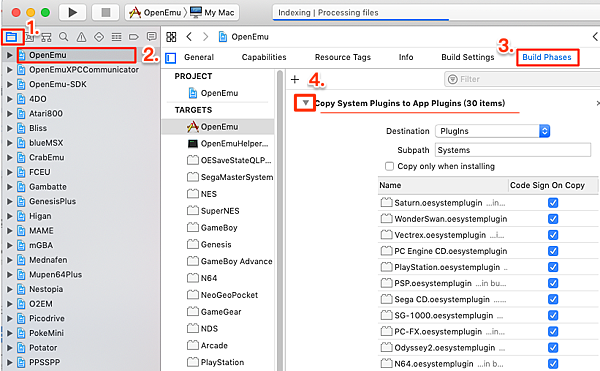Expand the blueMSX project

(10, 143)
